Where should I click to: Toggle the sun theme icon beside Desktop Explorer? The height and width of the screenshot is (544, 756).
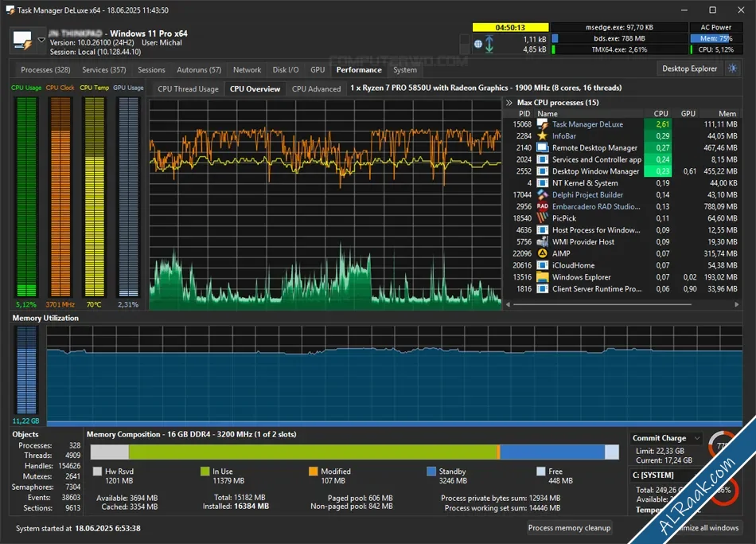733,68
